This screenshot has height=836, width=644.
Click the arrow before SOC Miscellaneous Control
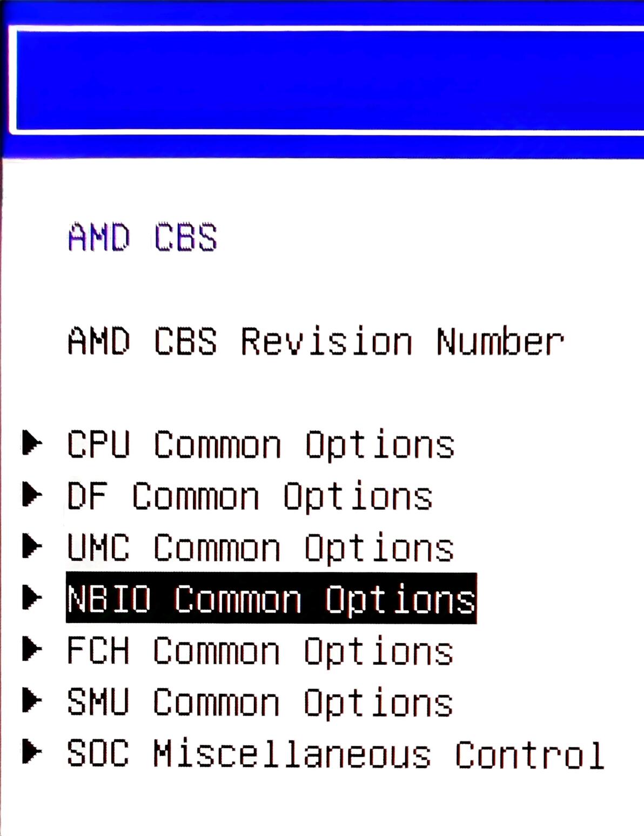pos(32,752)
